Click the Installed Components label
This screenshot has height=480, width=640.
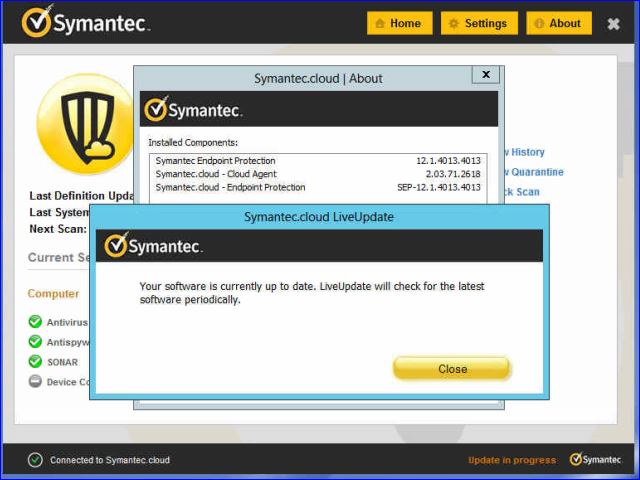(x=193, y=142)
